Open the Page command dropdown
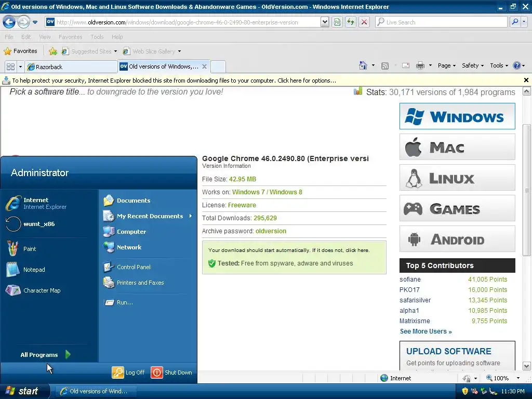The image size is (532, 399). [446, 65]
